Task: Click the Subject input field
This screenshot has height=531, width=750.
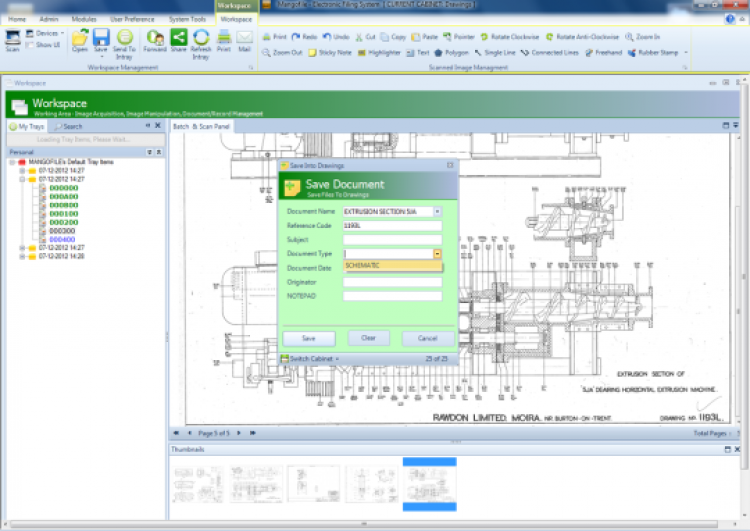Action: 392,240
